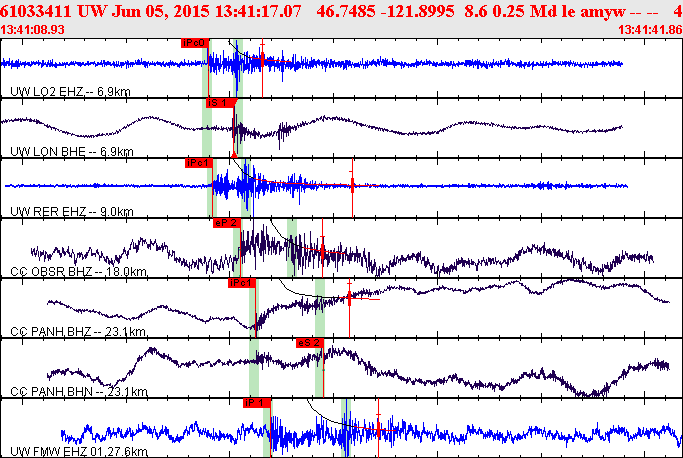Click the start time 13:41:08.93 label
Screen dimensions: 683x458
click(33, 30)
